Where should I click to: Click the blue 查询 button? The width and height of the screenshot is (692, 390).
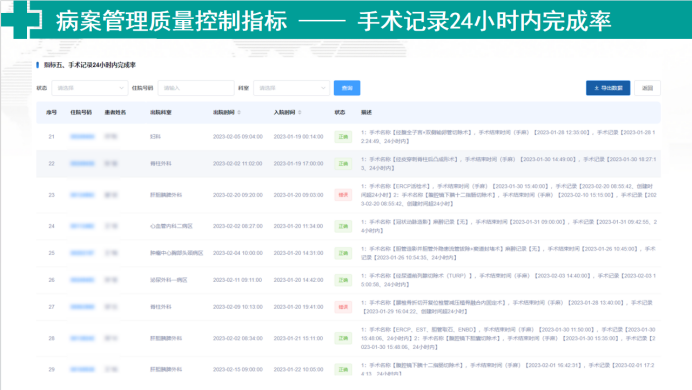(x=347, y=88)
